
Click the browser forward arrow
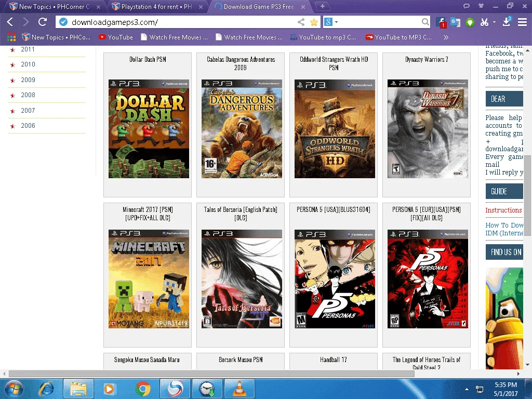(x=26, y=22)
